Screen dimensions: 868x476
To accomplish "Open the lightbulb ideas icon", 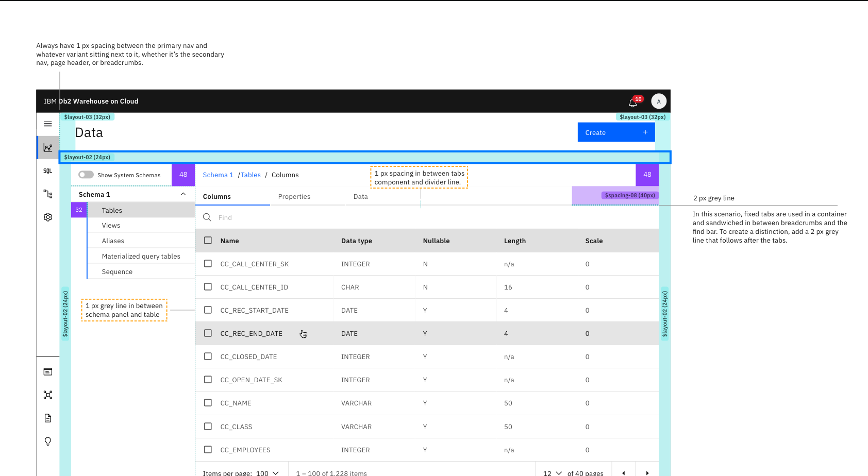I will click(x=48, y=441).
